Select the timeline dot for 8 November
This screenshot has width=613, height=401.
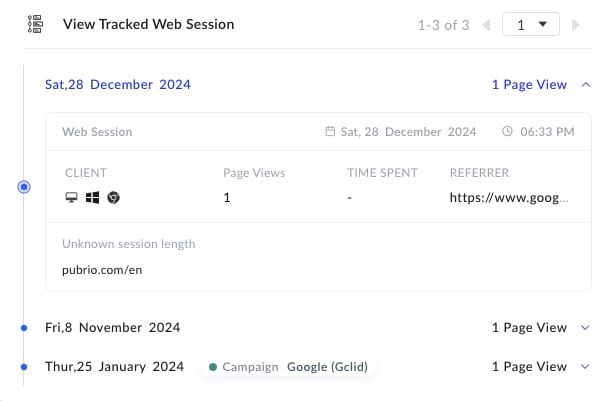point(24,327)
